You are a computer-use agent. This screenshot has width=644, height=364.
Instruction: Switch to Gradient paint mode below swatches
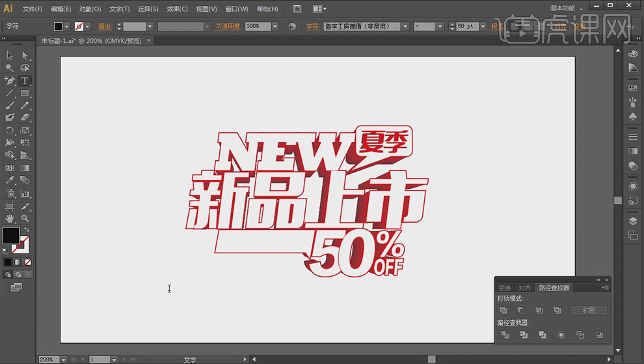pos(18,262)
